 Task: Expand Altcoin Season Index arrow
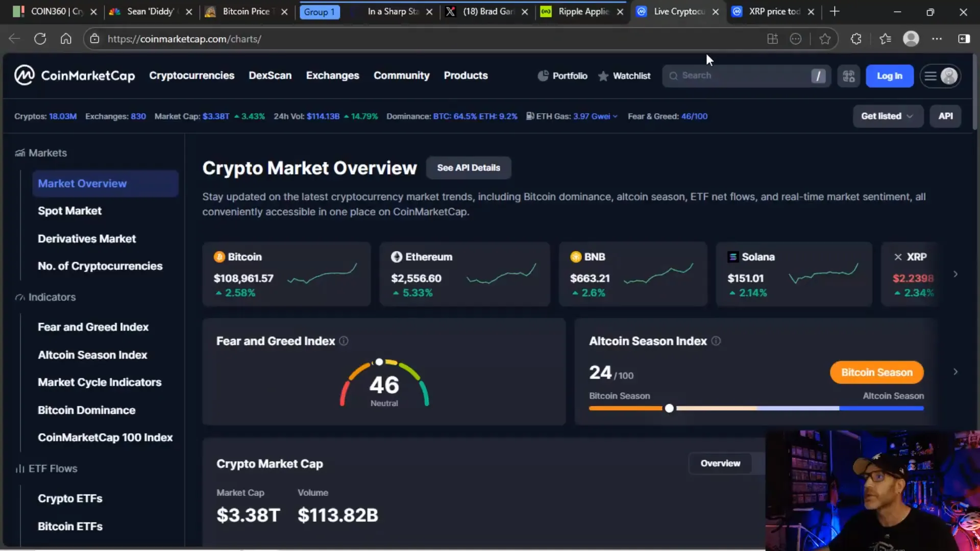(955, 372)
